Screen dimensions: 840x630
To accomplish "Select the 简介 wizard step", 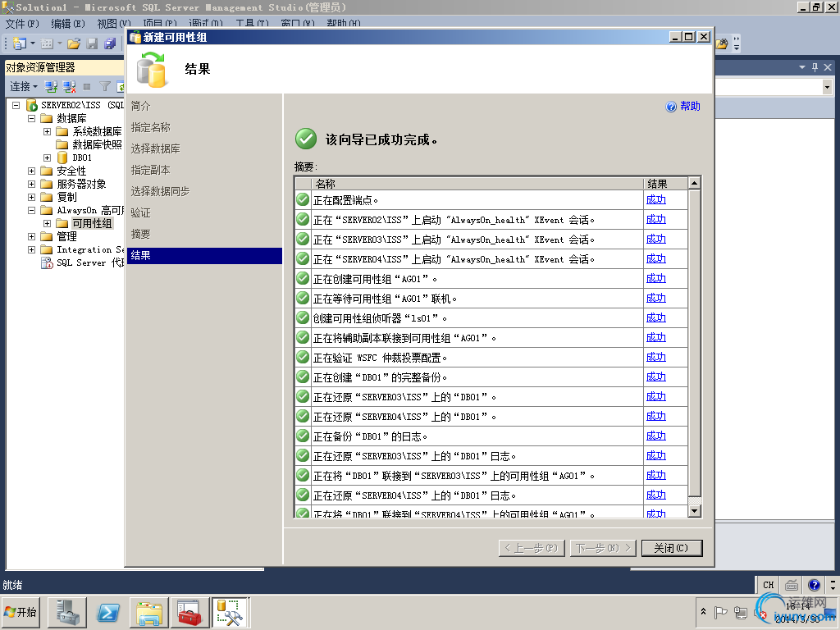I will coord(141,106).
